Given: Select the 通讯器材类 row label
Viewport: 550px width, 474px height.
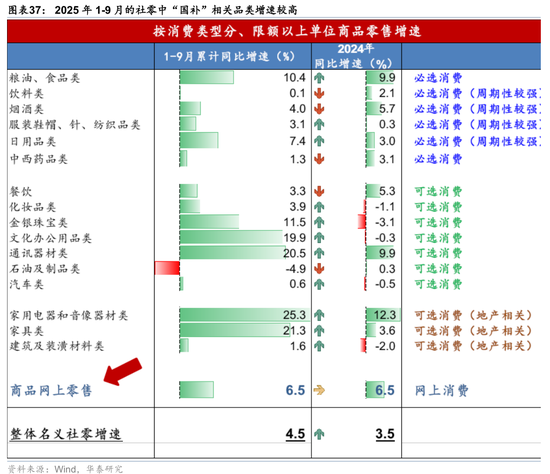Looking at the screenshot, I should (x=39, y=253).
